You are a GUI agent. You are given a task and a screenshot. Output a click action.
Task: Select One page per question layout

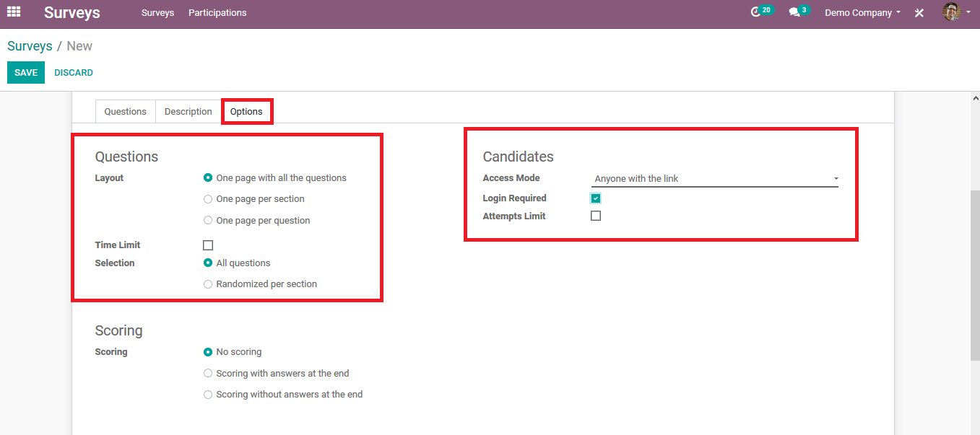208,221
